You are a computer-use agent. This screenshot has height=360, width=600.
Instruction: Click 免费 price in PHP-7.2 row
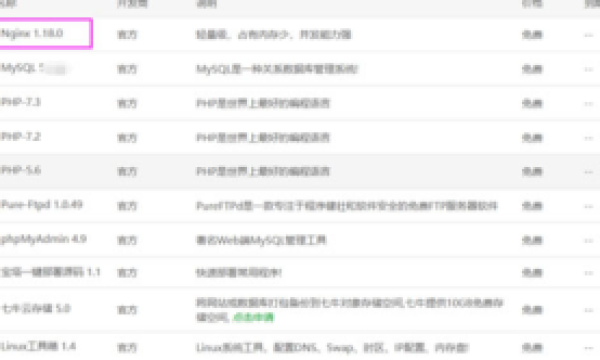tap(532, 138)
